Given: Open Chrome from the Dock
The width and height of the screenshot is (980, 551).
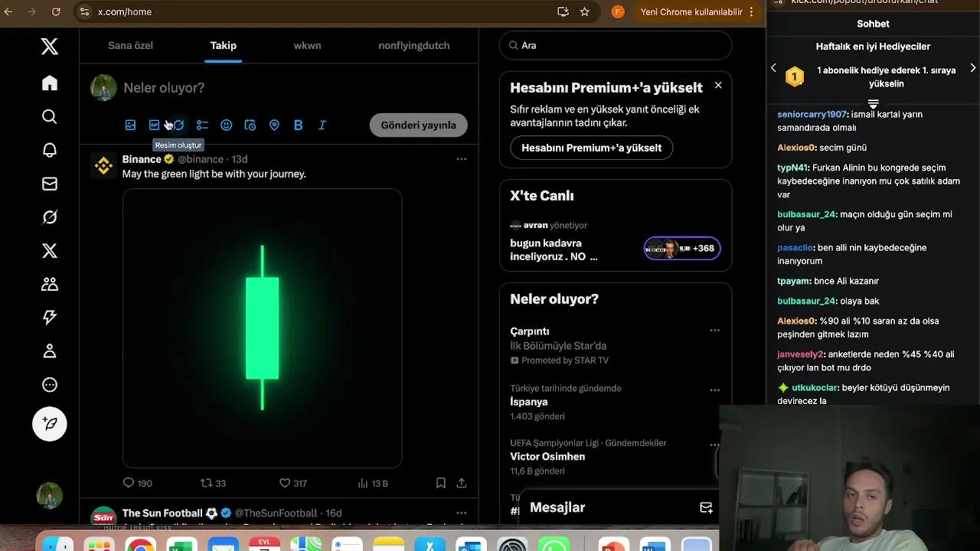Looking at the screenshot, I should (x=140, y=545).
